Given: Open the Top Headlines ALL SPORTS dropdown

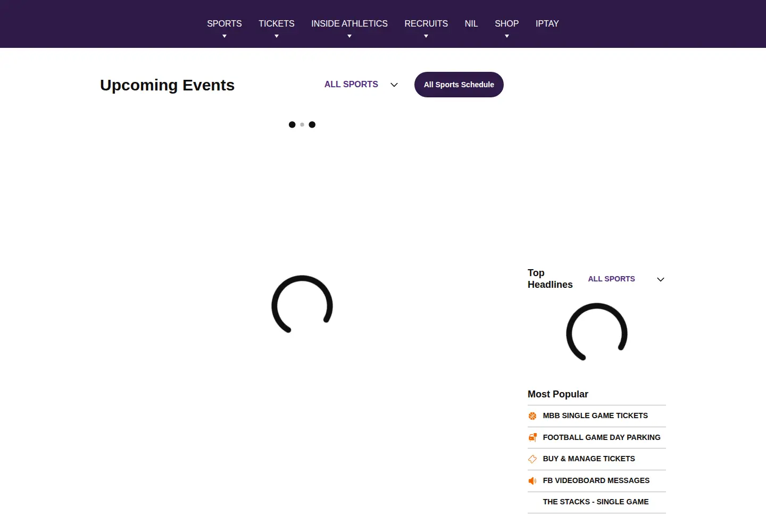Looking at the screenshot, I should (626, 279).
